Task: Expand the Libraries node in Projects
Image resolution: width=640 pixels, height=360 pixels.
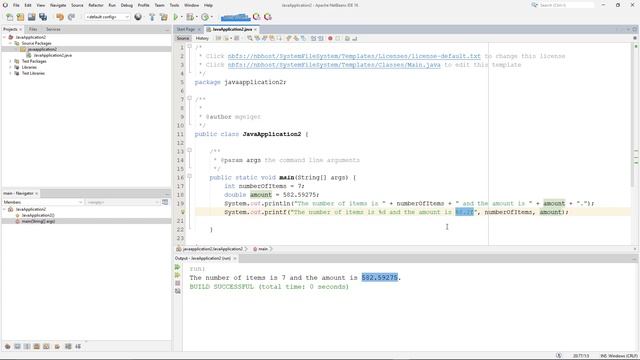Action: (x=11, y=67)
